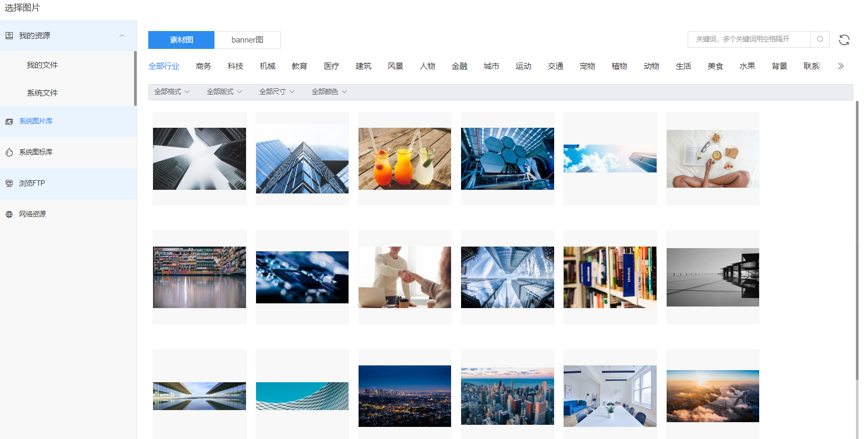Collapse the 我的资源 section
Screen dimensions: 868x439
(122, 36)
